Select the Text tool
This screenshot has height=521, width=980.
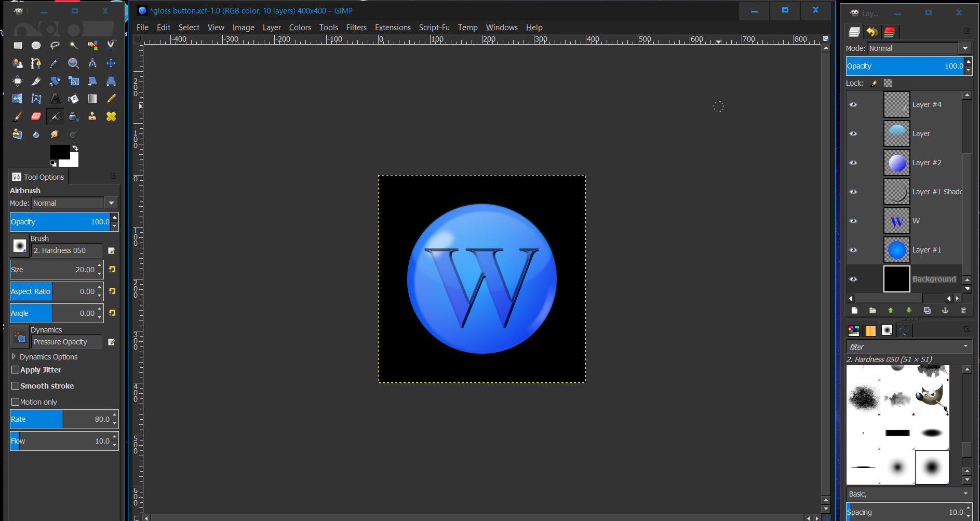coord(55,99)
